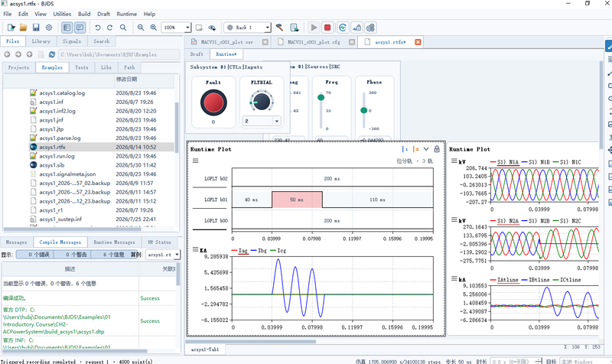612x364 pixels.
Task: Click the double-gear configuration icon
Action: pos(370,28)
